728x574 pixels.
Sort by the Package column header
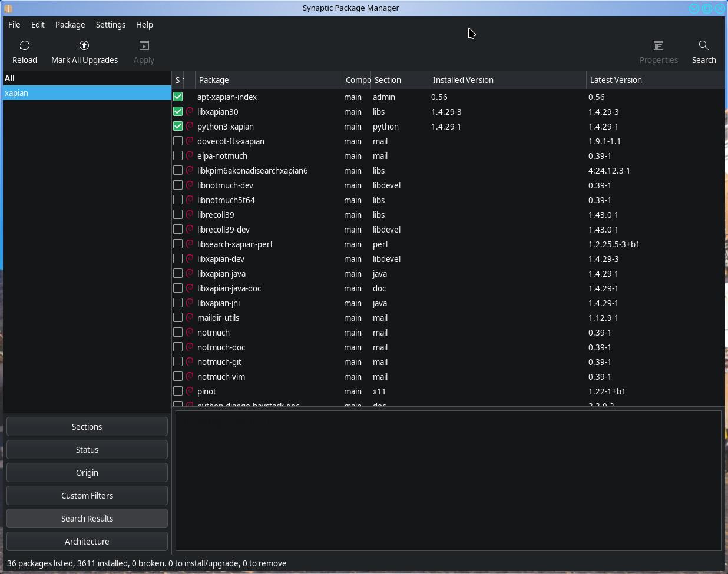[x=269, y=80]
